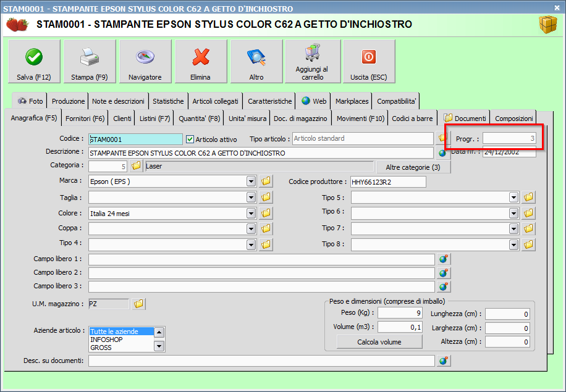The image size is (566, 392).
Task: Click globe icon beside Desc. su documenti
Action: point(444,361)
